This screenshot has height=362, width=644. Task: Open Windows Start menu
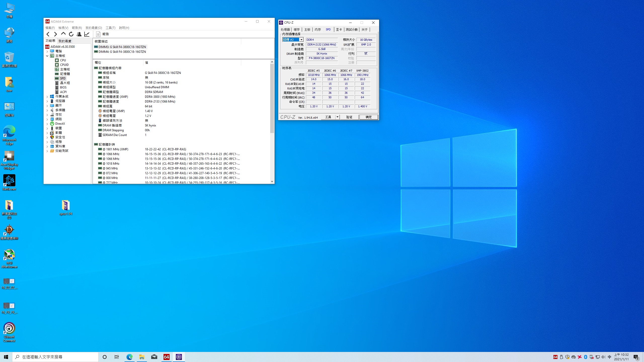6,357
